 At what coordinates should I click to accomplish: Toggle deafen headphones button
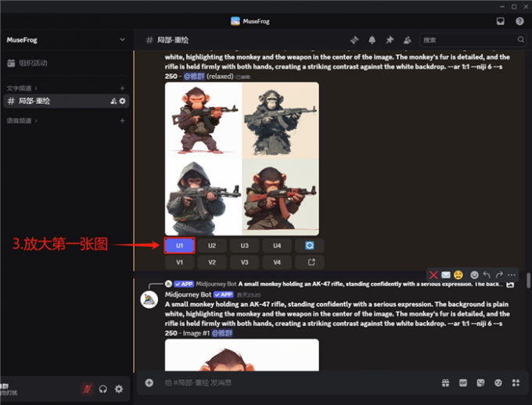pos(103,389)
